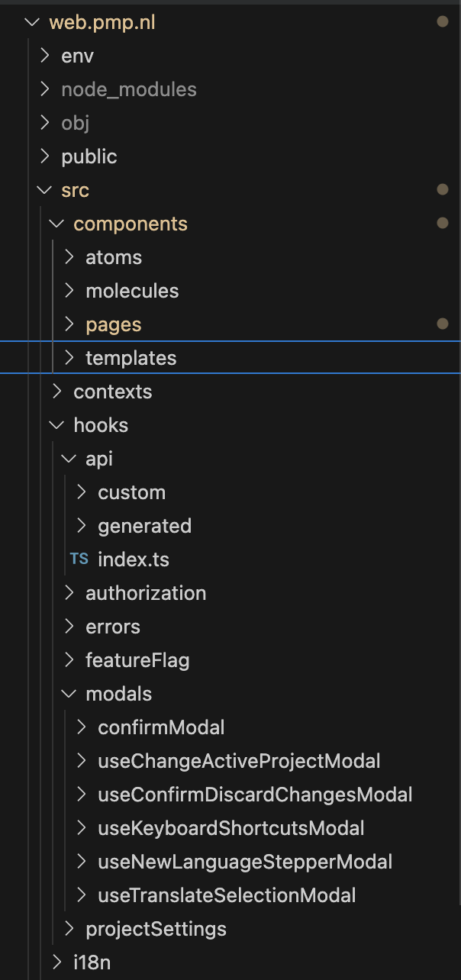Select the public folder
Screen dimensions: 461x980
point(89,156)
